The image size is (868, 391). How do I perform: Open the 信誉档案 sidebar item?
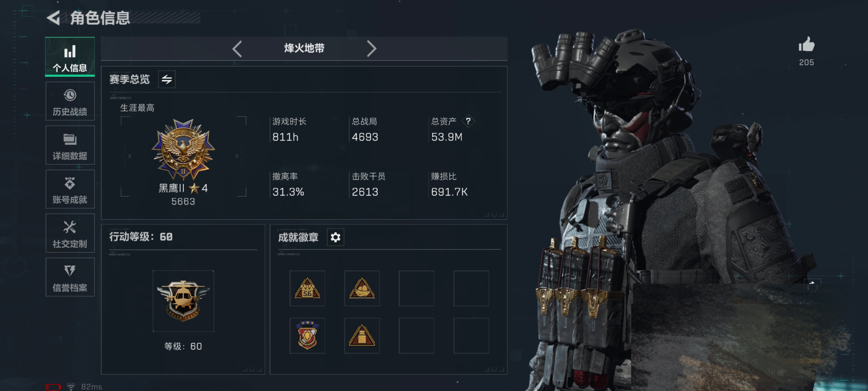pos(70,277)
